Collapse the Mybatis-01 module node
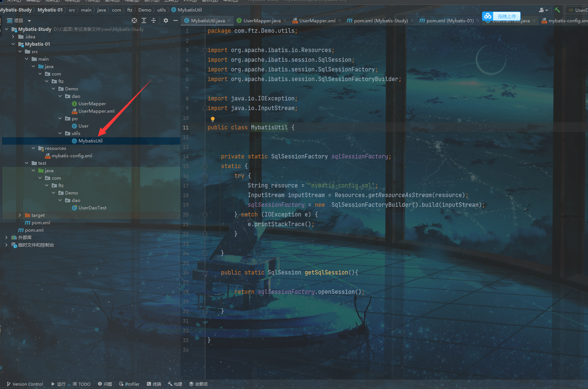Image resolution: width=588 pixels, height=389 pixels. coord(13,44)
